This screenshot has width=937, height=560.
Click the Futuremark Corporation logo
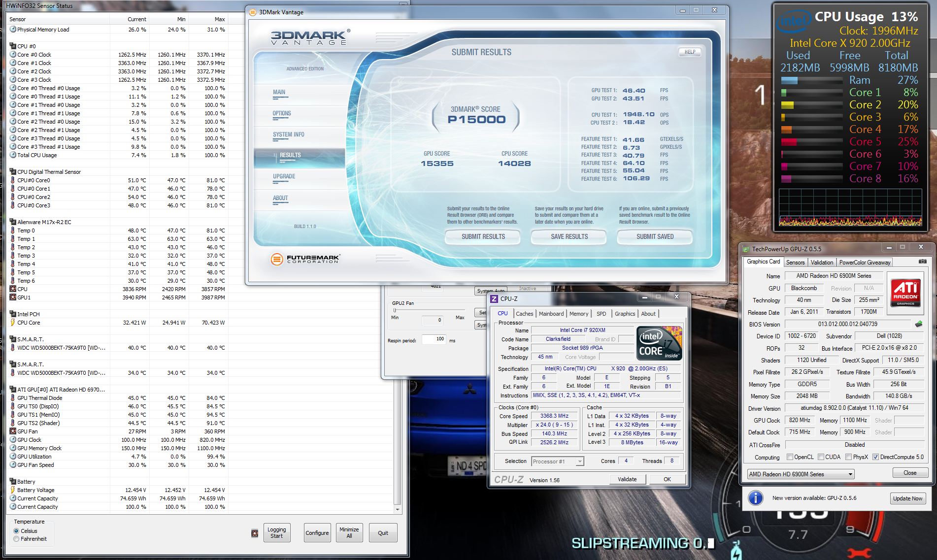point(305,259)
